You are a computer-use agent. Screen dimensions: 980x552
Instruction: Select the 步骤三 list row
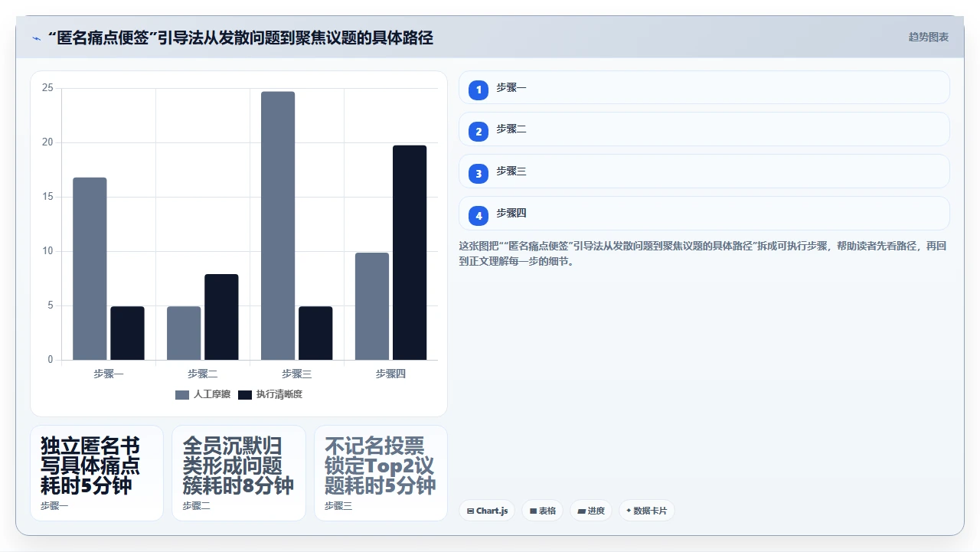tap(704, 171)
